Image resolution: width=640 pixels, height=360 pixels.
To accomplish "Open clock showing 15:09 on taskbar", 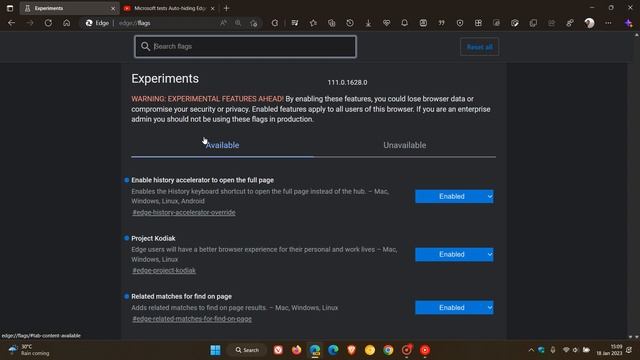I will coord(609,350).
